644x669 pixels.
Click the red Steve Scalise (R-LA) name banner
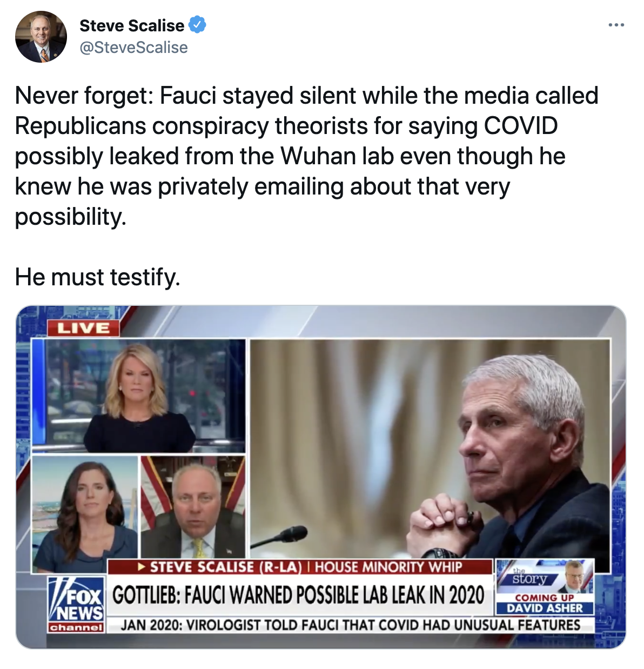coord(300,567)
